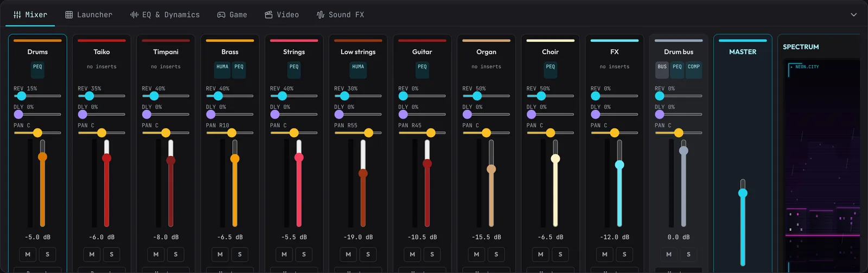Solo the Brass channel

point(240,254)
